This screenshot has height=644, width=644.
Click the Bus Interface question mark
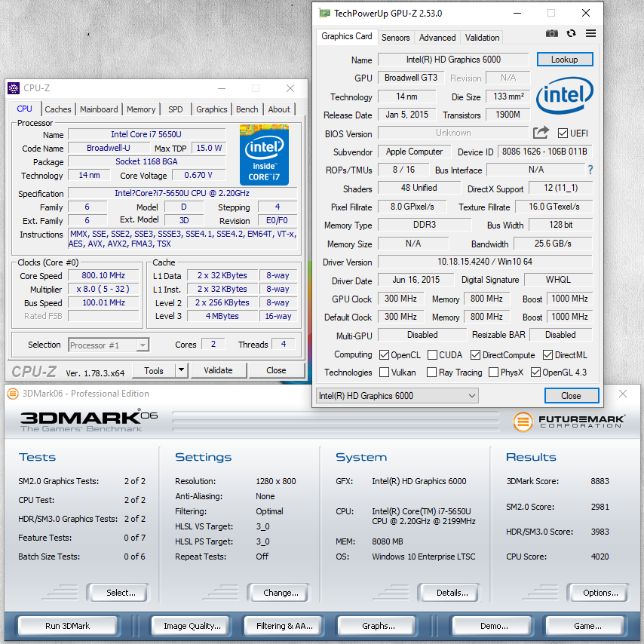point(590,170)
